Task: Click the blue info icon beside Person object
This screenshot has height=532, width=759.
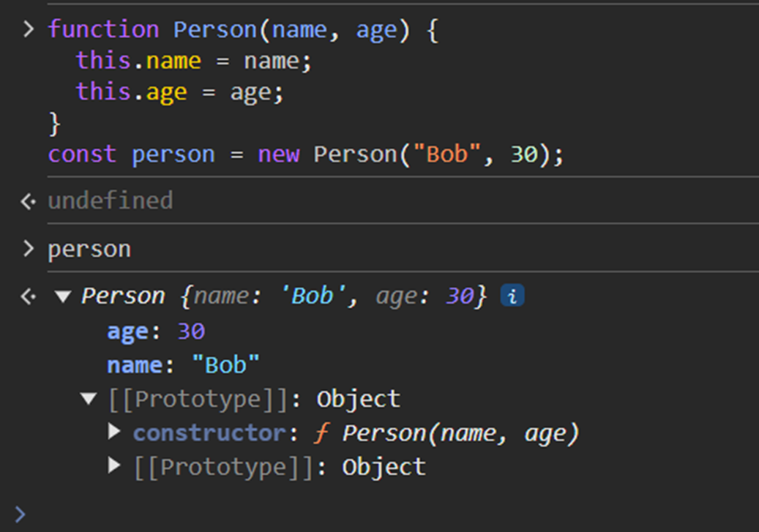Action: click(512, 296)
